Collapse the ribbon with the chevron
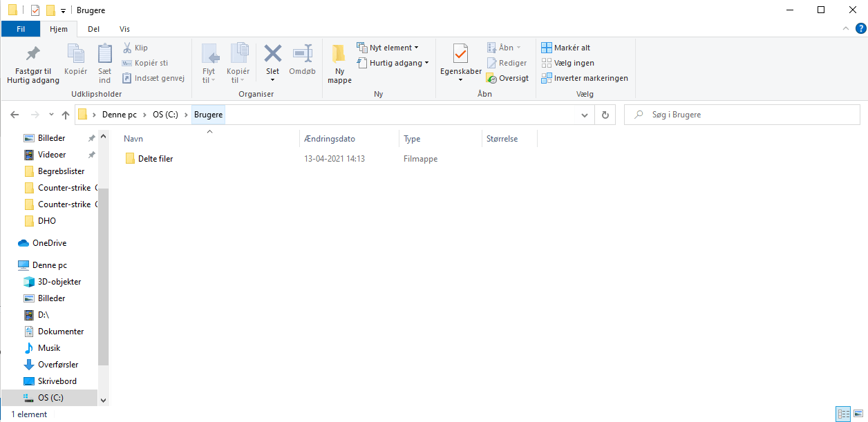The height and width of the screenshot is (422, 868). tap(845, 28)
